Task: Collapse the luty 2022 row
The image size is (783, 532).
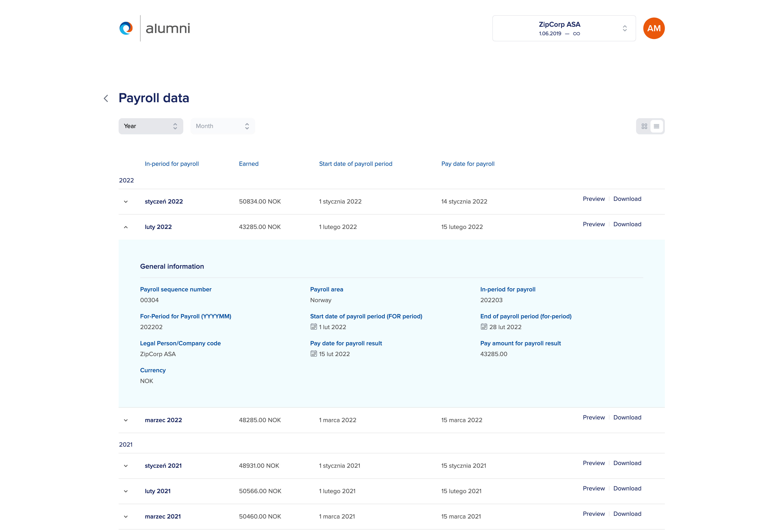Action: pos(126,227)
